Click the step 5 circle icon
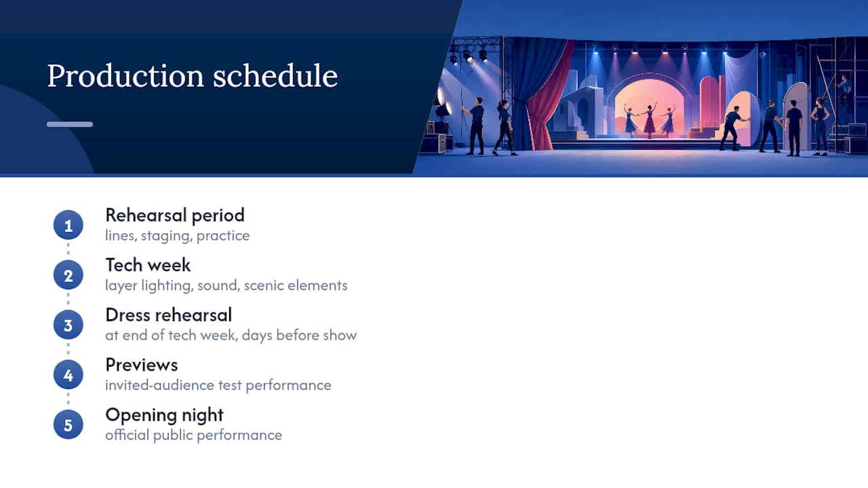The height and width of the screenshot is (488, 868). 68,424
